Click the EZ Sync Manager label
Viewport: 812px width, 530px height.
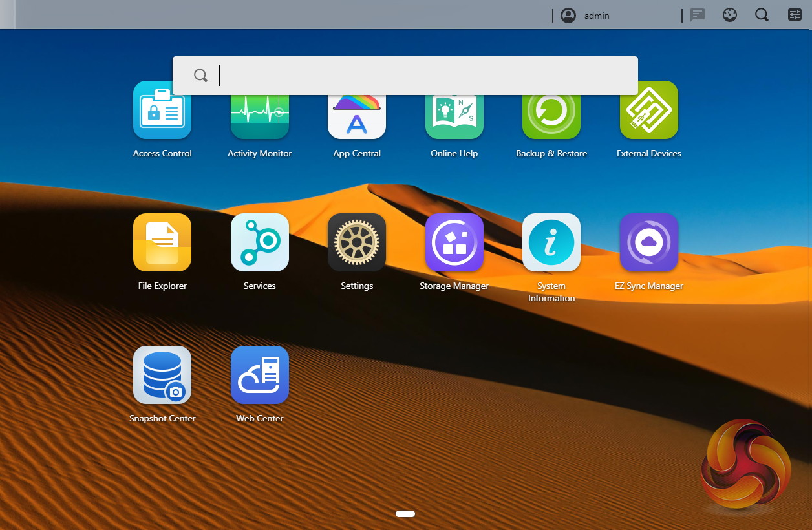[x=649, y=286]
